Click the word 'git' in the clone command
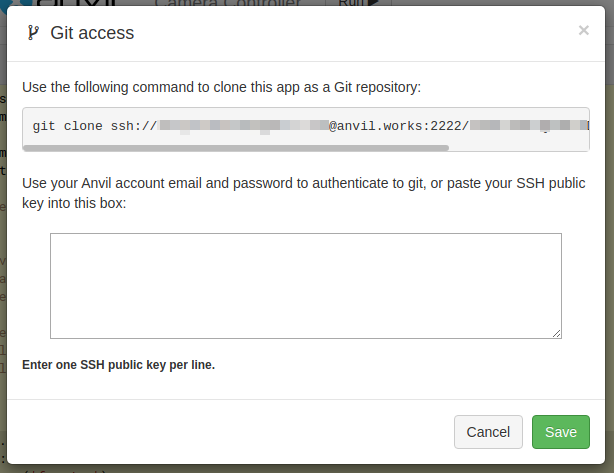 click(x=44, y=127)
